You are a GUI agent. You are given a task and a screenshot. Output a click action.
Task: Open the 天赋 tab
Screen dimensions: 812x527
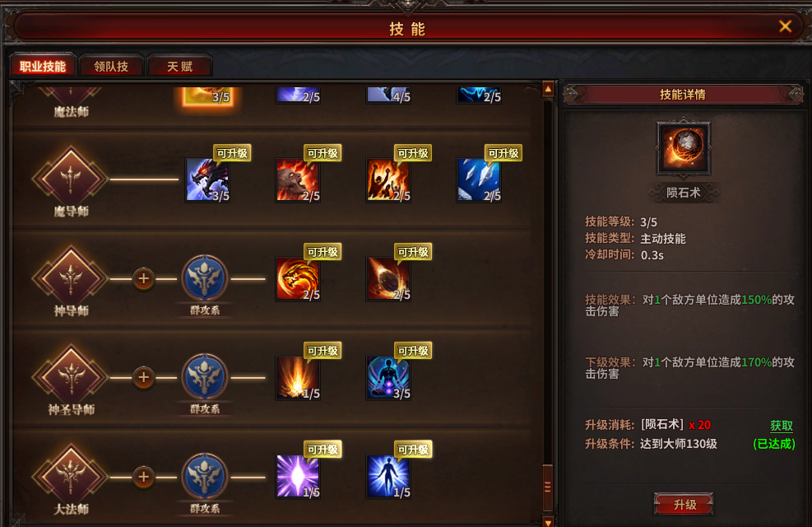pos(179,67)
